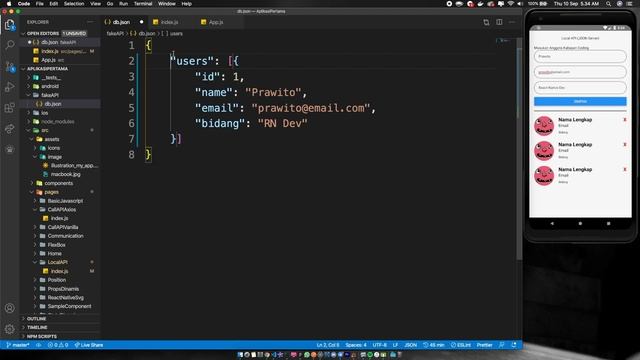Click the Explorer panel more actions ellipsis
Image resolution: width=640 pixels, height=360 pixels.
(90, 22)
